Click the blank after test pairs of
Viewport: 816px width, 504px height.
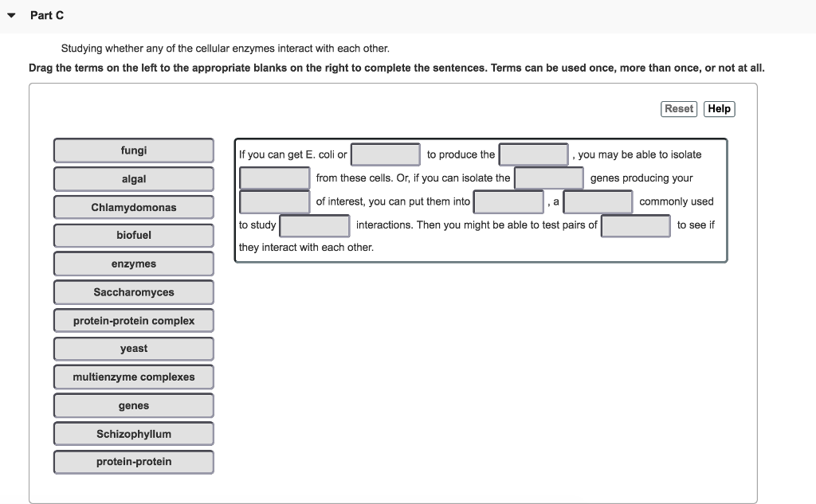pos(635,225)
